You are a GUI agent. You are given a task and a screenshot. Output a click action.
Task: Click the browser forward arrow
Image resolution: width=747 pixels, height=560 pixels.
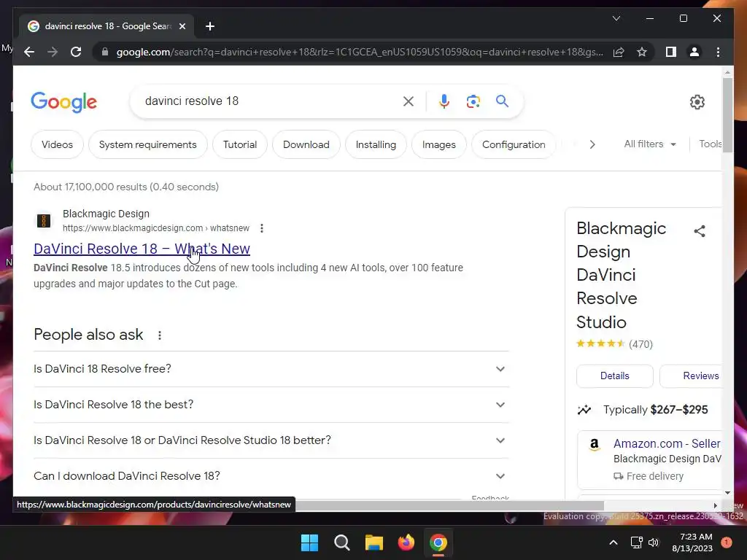click(x=53, y=52)
